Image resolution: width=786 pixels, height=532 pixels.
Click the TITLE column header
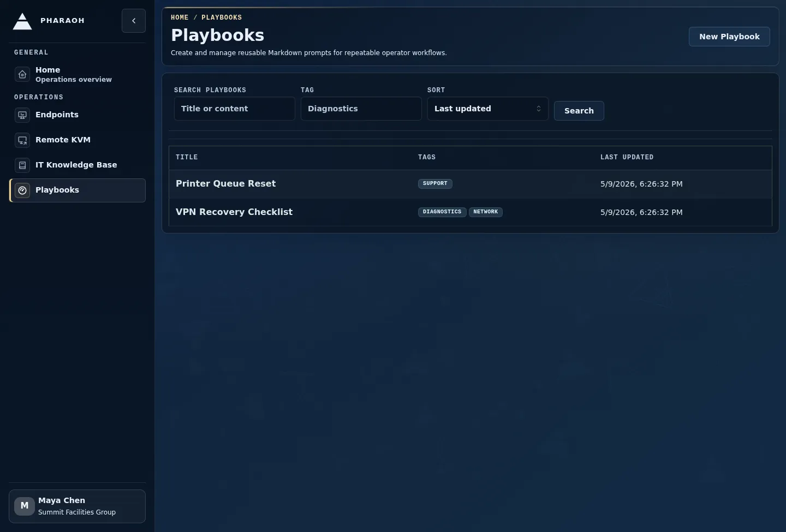click(187, 157)
